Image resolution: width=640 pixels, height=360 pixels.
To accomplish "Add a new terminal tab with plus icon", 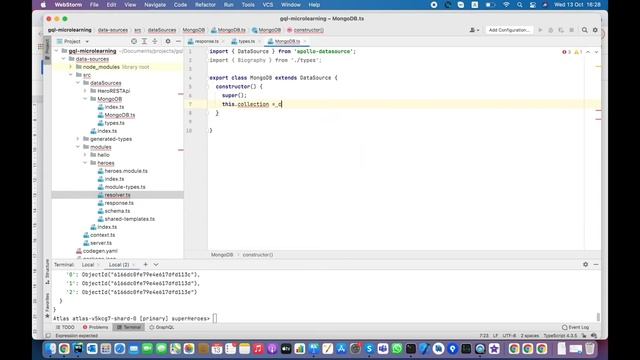I will click(x=145, y=264).
